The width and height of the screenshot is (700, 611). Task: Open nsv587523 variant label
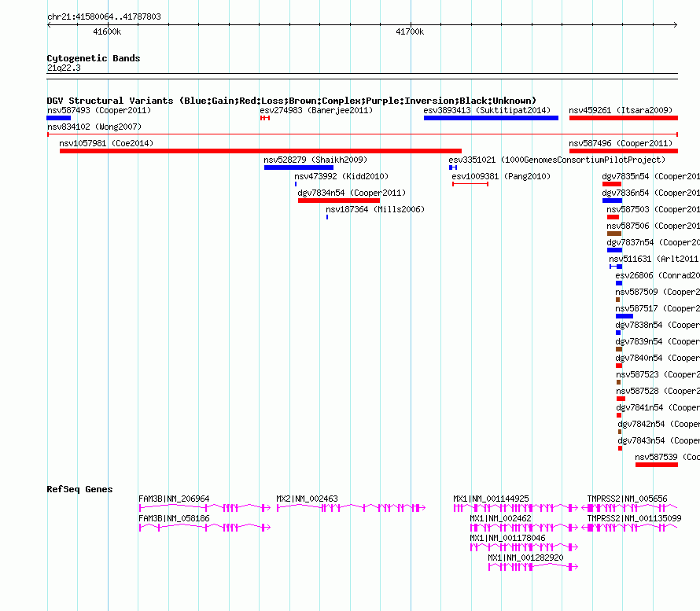(x=658, y=374)
